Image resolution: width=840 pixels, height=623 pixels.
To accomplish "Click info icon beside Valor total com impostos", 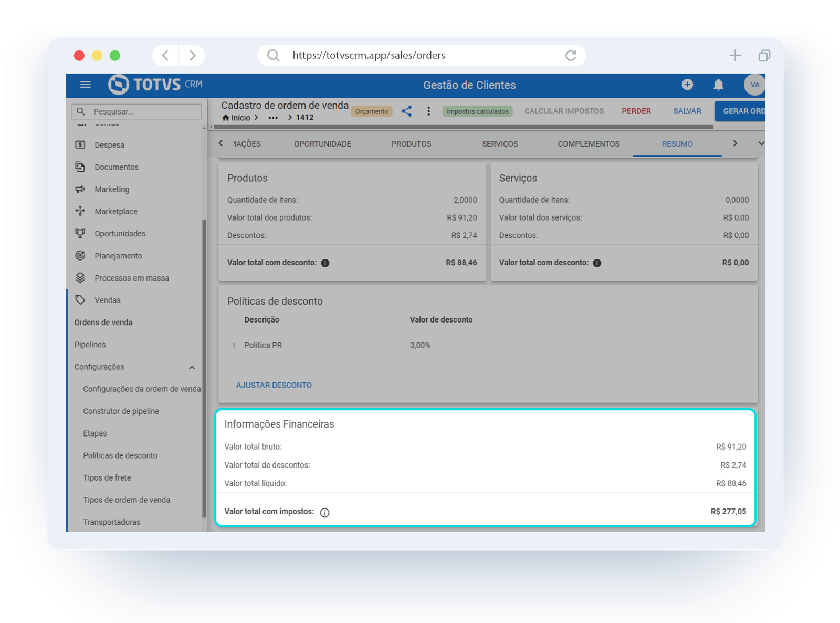I will 325,512.
